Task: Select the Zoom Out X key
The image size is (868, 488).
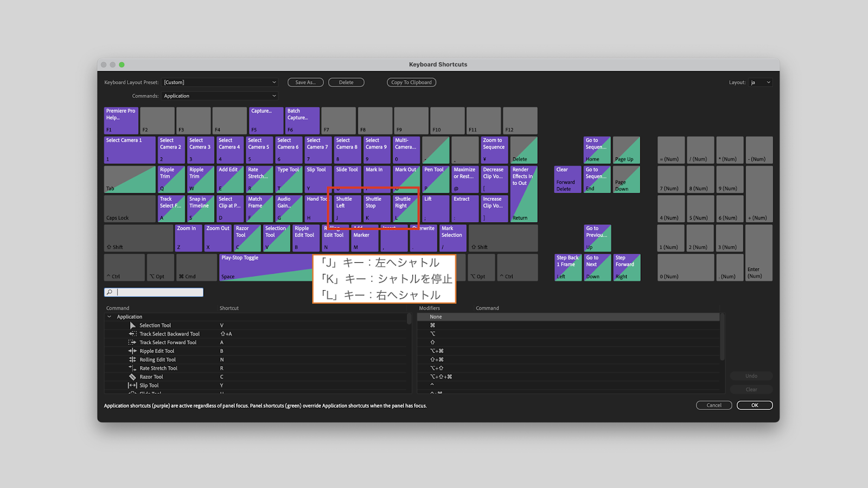Action: point(218,238)
